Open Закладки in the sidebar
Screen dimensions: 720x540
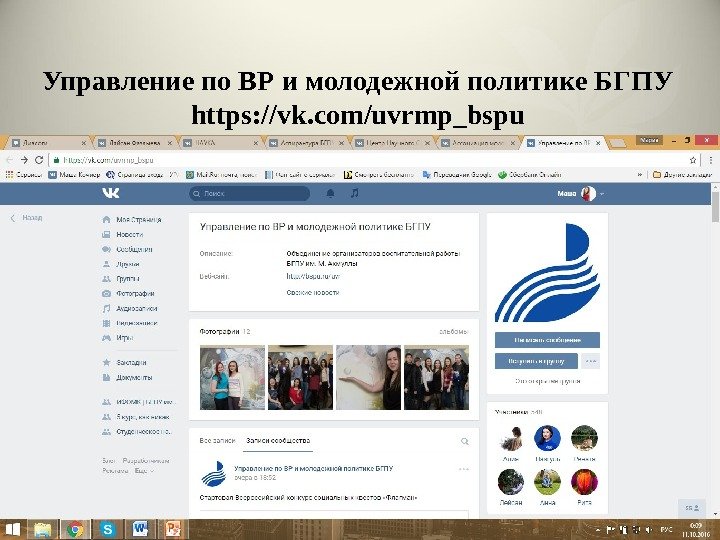click(x=124, y=362)
